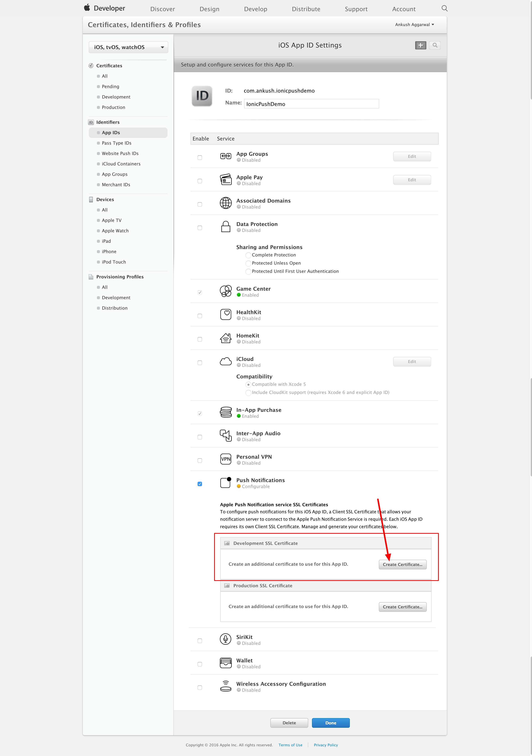Open the Support menu
This screenshot has height=756, width=532.
click(x=356, y=9)
